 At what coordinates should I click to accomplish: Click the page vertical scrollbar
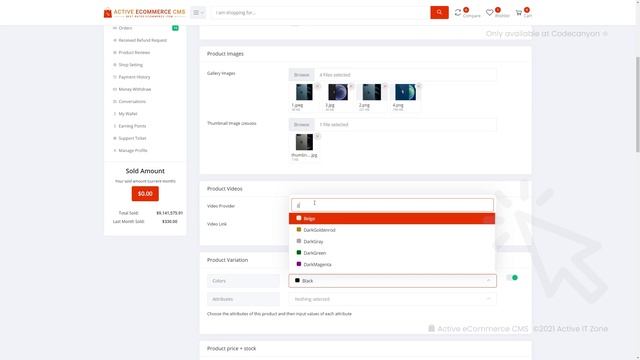tap(637, 104)
